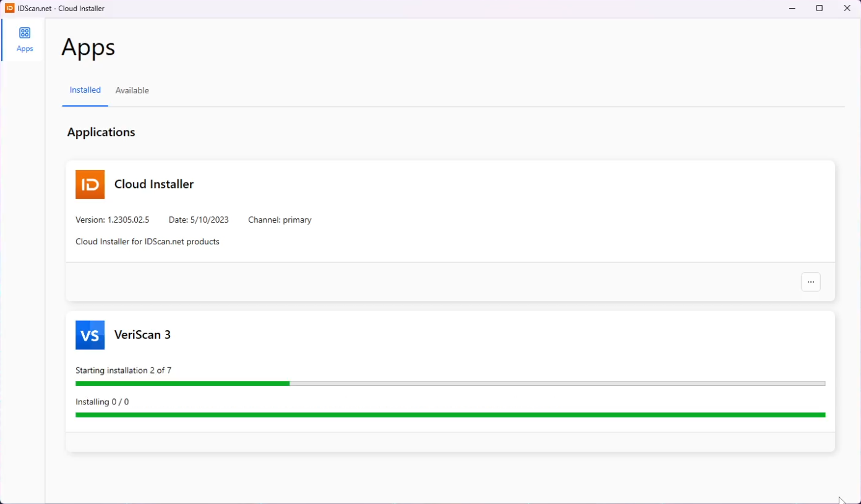The width and height of the screenshot is (861, 504).
Task: Click the Installing 0 / 0 label
Action: (102, 402)
